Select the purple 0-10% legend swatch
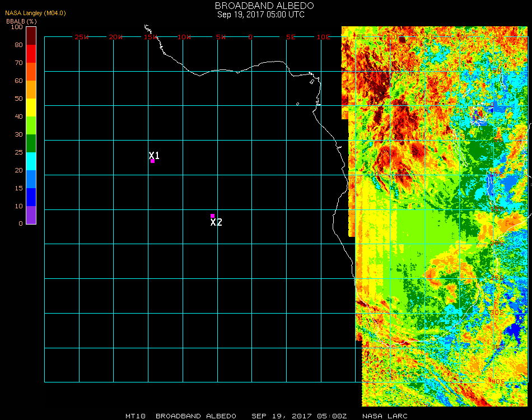Image resolution: width=532 pixels, height=420 pixels. coord(31,215)
